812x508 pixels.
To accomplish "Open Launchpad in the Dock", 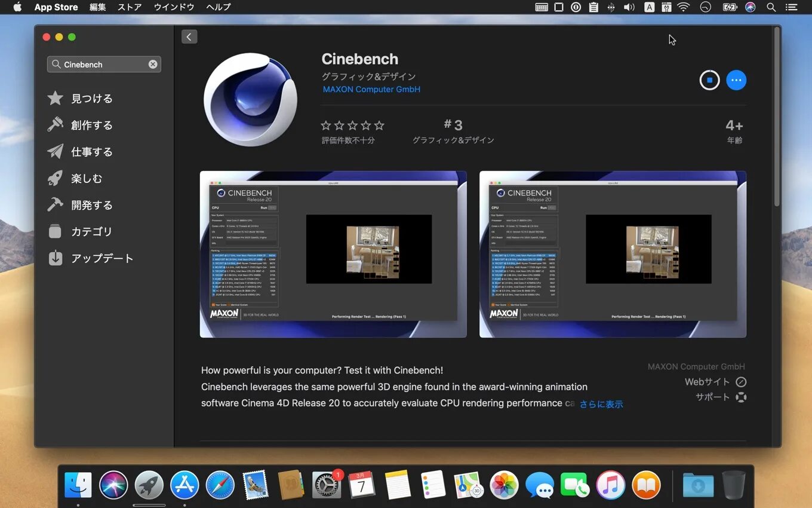I will [149, 485].
